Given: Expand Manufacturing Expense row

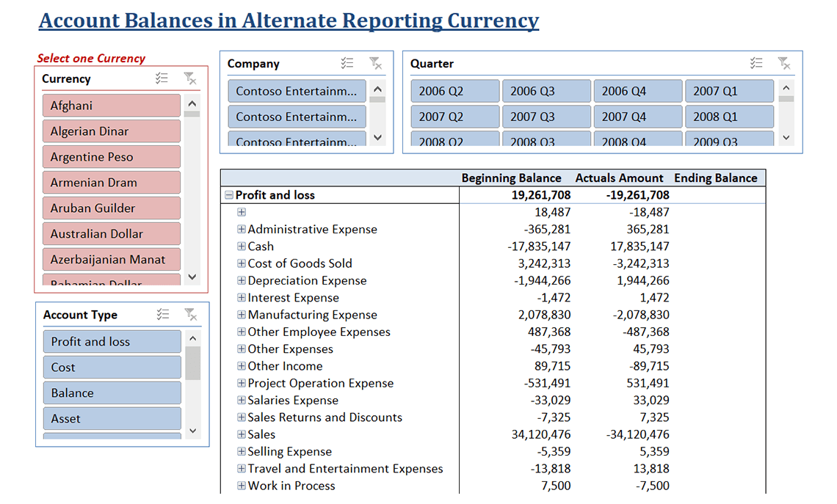Looking at the screenshot, I should pyautogui.click(x=242, y=315).
